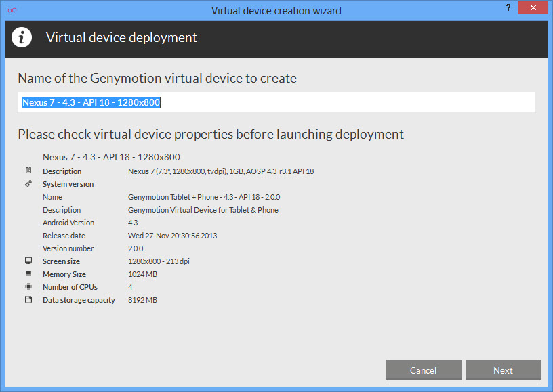The image size is (553, 392).
Task: Click the 'Version number' label
Action: coord(68,248)
